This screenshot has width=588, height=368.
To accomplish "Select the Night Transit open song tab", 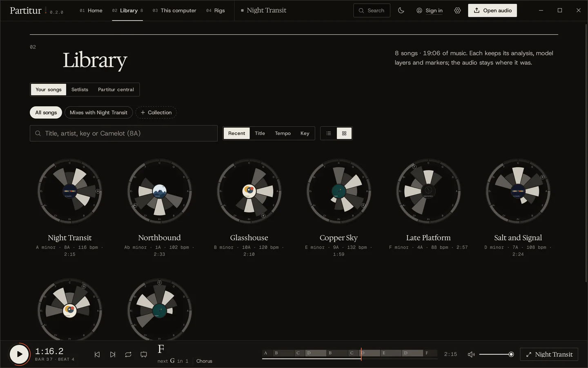I will (x=263, y=11).
